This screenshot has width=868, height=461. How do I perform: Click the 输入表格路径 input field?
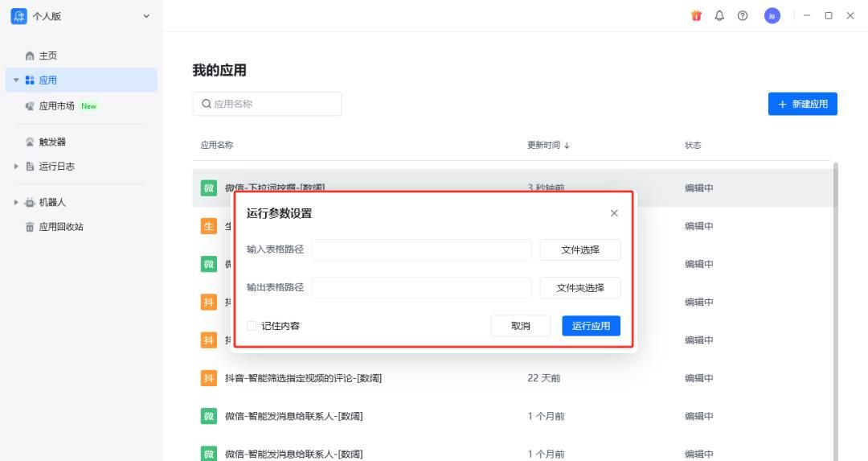422,249
